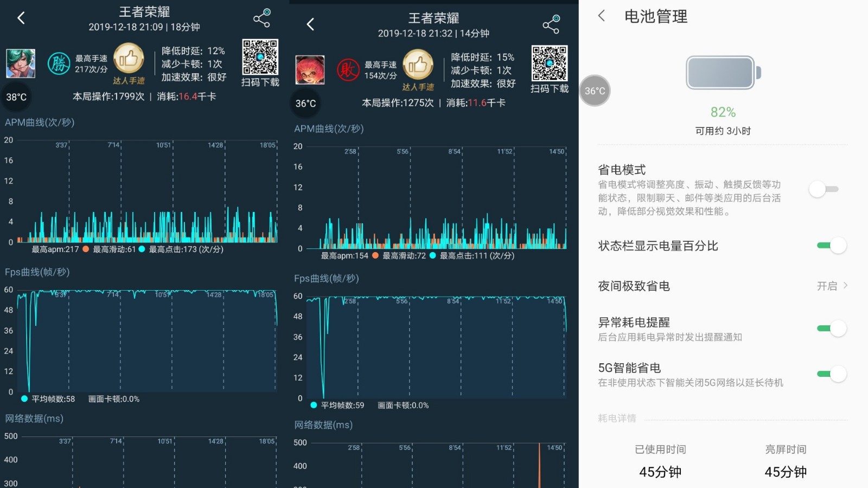Tap 最高apm:217 legend
The image size is (868, 488).
pyautogui.click(x=55, y=249)
